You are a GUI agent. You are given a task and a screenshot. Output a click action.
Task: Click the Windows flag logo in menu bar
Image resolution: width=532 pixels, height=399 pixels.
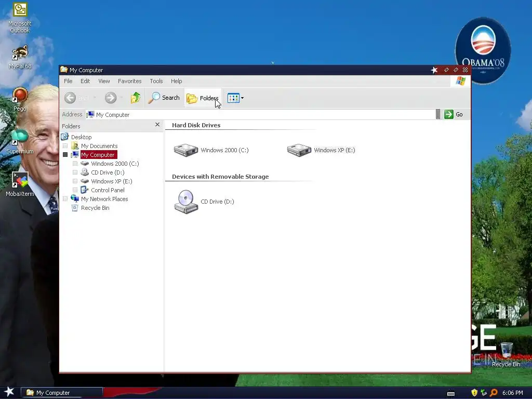[460, 81]
